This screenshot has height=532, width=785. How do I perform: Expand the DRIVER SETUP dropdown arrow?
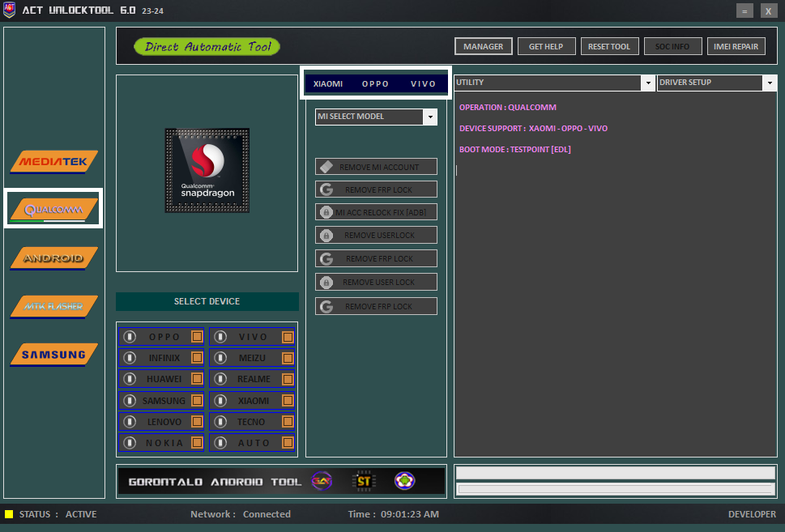(770, 83)
